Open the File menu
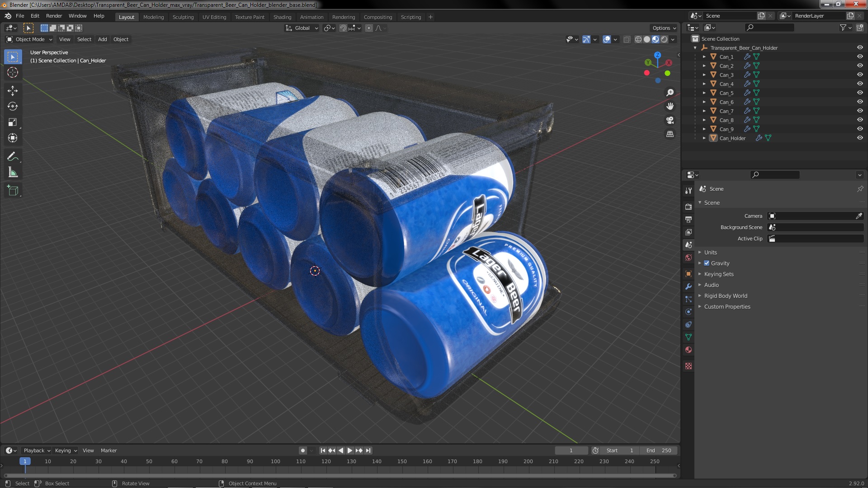This screenshot has width=868, height=488. tap(20, 16)
